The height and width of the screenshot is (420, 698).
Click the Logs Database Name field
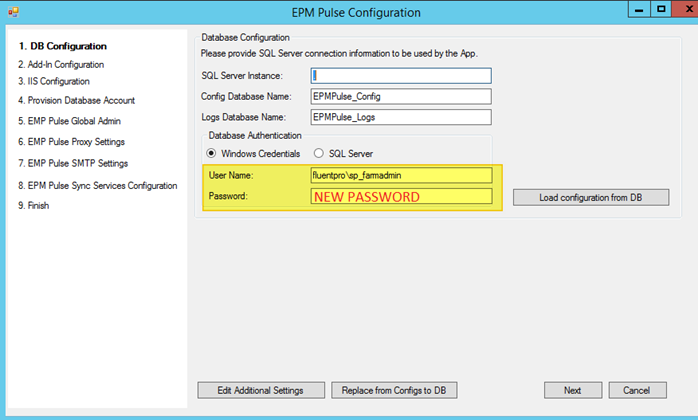401,117
